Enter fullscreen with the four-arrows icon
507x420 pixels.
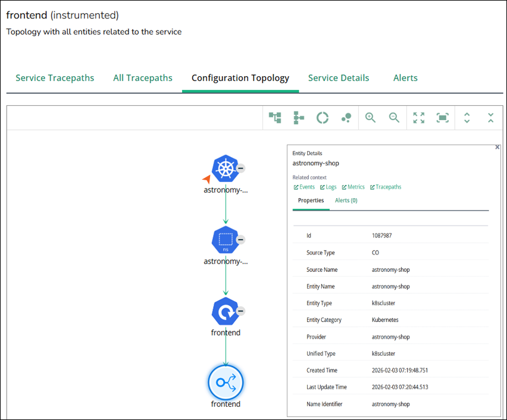419,118
